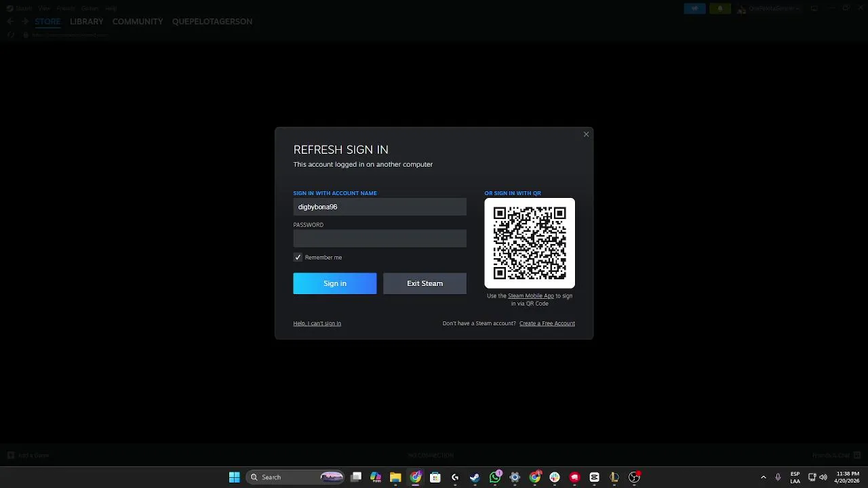The height and width of the screenshot is (488, 868).
Task: Open File Explorer from the taskbar
Action: [395, 477]
